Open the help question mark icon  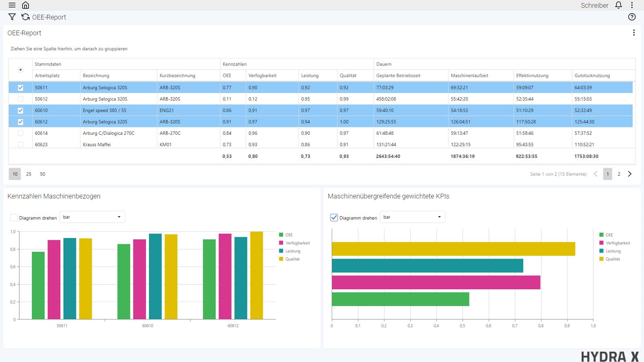click(x=632, y=17)
